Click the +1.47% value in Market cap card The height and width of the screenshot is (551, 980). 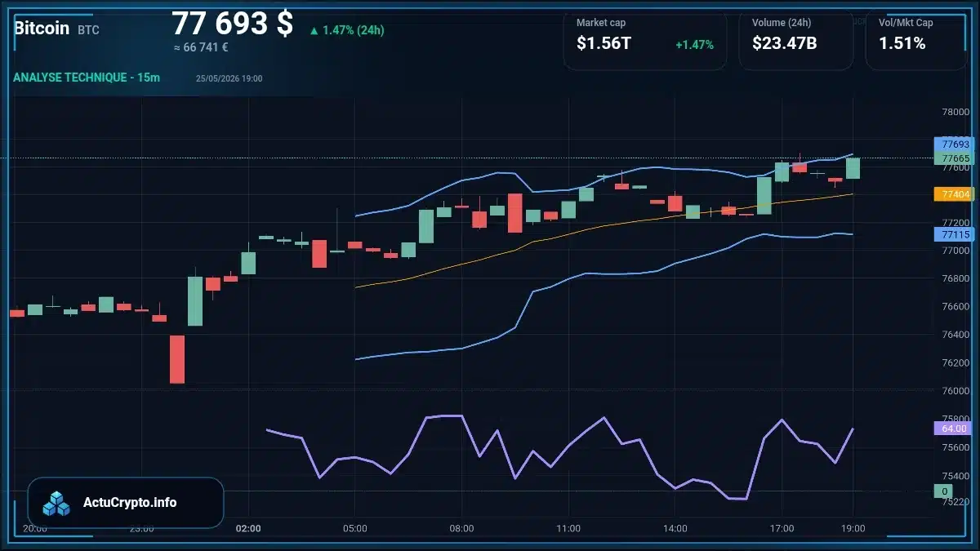tap(694, 45)
